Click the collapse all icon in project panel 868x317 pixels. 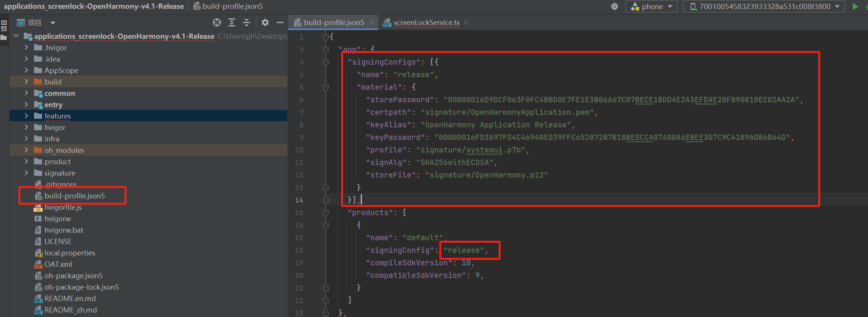(247, 23)
